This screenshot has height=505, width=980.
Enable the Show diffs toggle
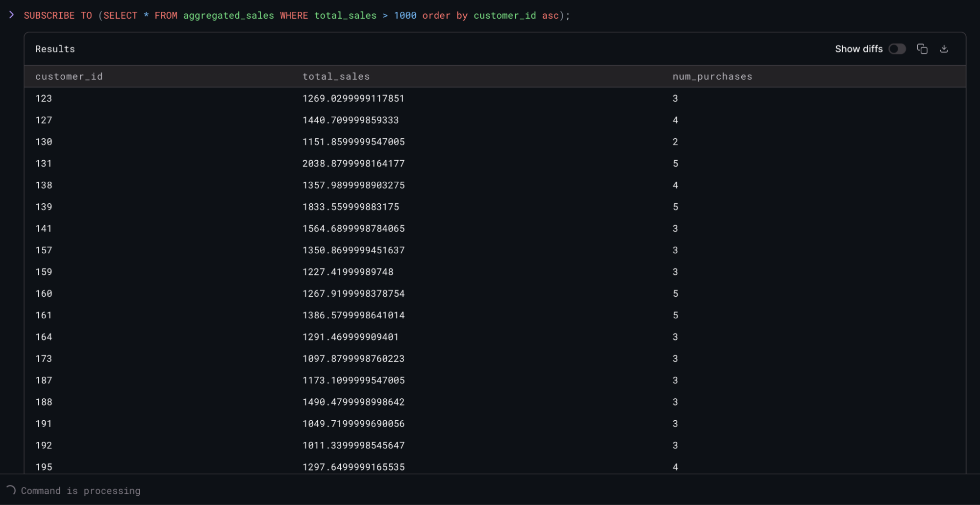point(897,49)
